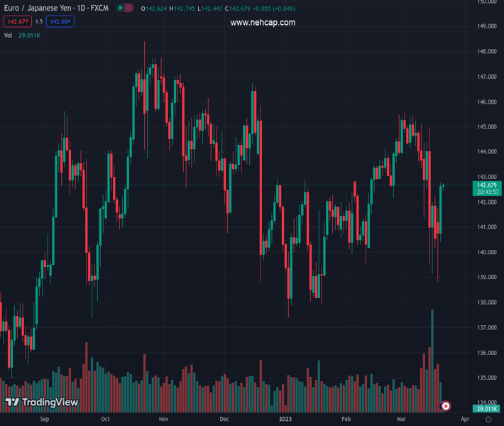Click the current price label 142.679 on axis
This screenshot has height=426, width=504.
[x=488, y=185]
